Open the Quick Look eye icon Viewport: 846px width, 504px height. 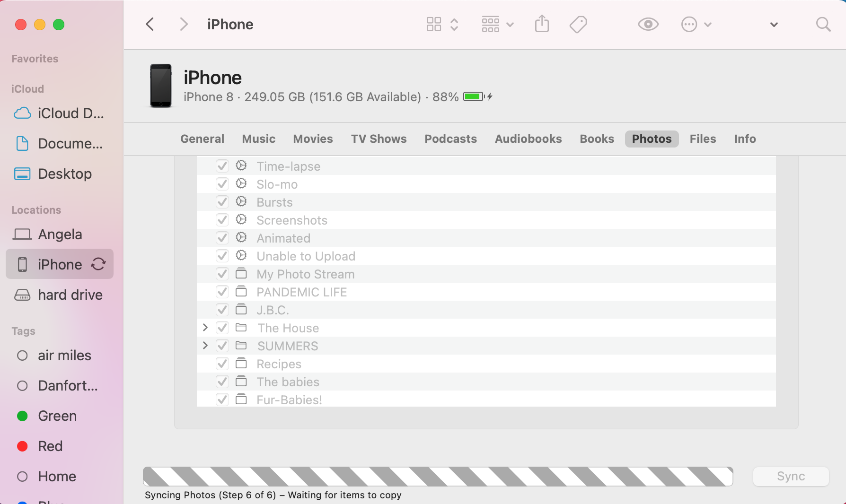[x=648, y=24]
